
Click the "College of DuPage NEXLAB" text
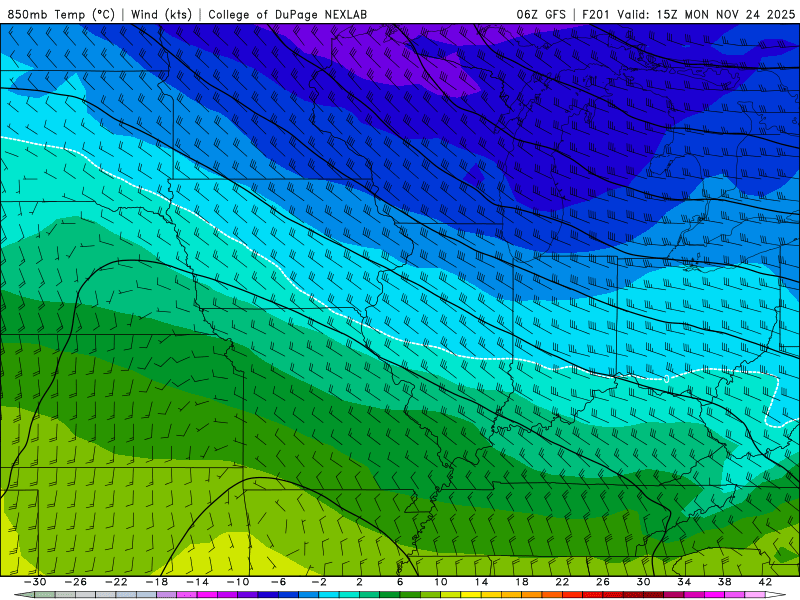287,14
